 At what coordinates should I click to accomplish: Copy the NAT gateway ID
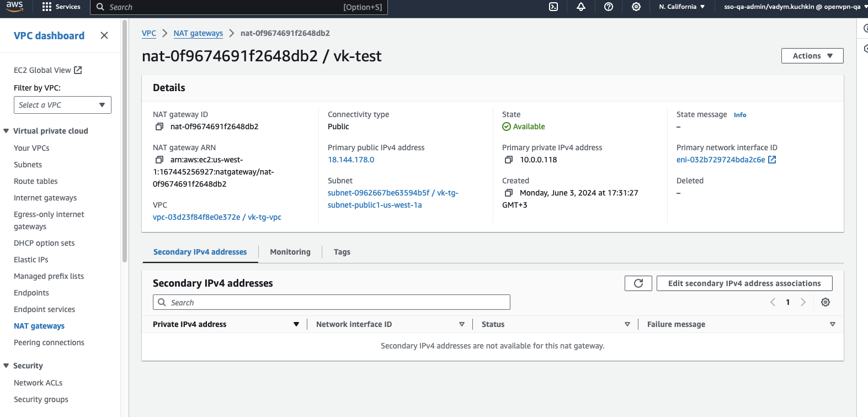[x=159, y=126]
